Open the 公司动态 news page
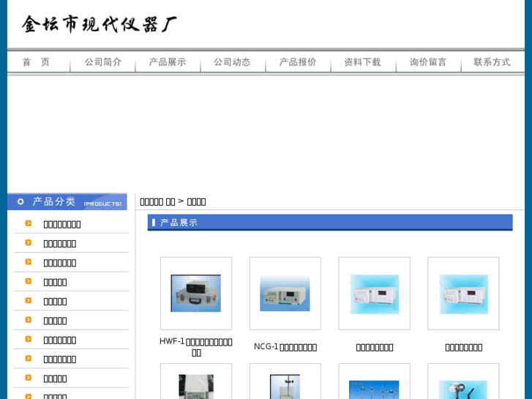 [x=232, y=62]
